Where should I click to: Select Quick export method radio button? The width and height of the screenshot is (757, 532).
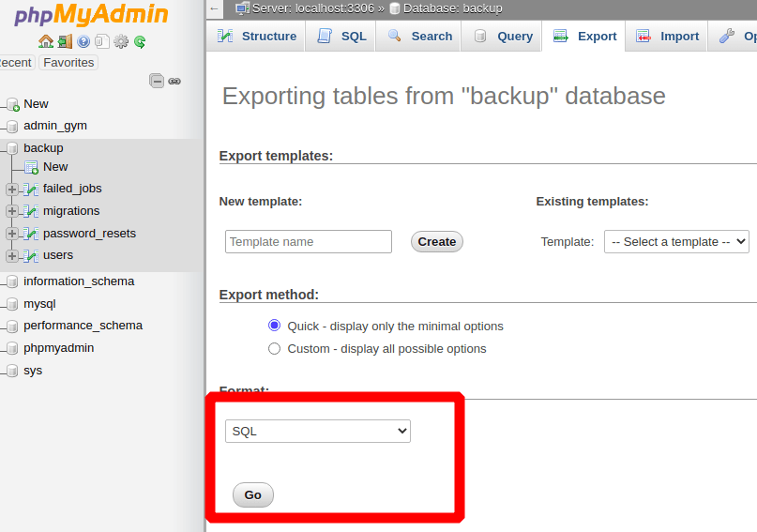(x=274, y=326)
